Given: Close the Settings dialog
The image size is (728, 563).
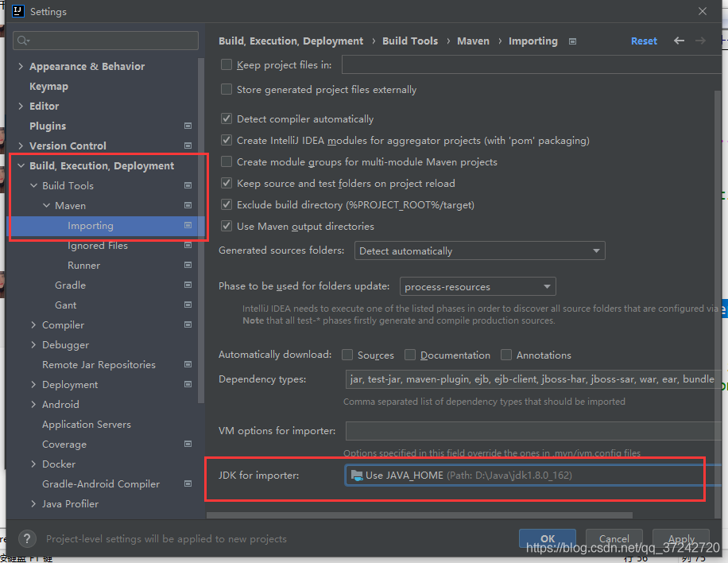Looking at the screenshot, I should click(703, 11).
